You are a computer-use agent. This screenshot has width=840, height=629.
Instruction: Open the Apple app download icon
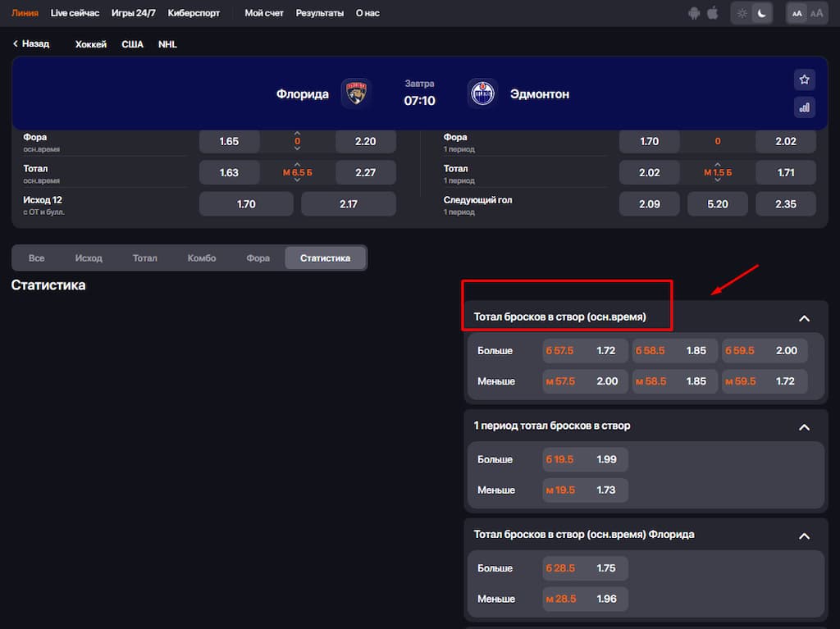point(713,13)
